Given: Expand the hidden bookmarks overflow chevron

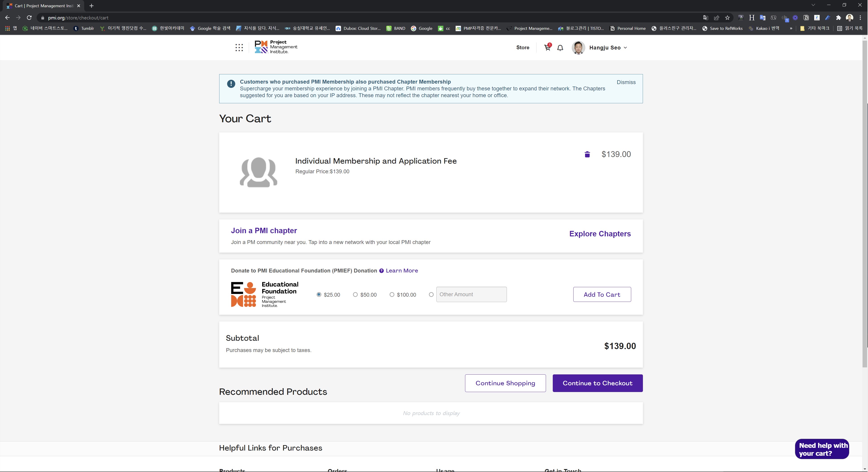Looking at the screenshot, I should point(791,28).
